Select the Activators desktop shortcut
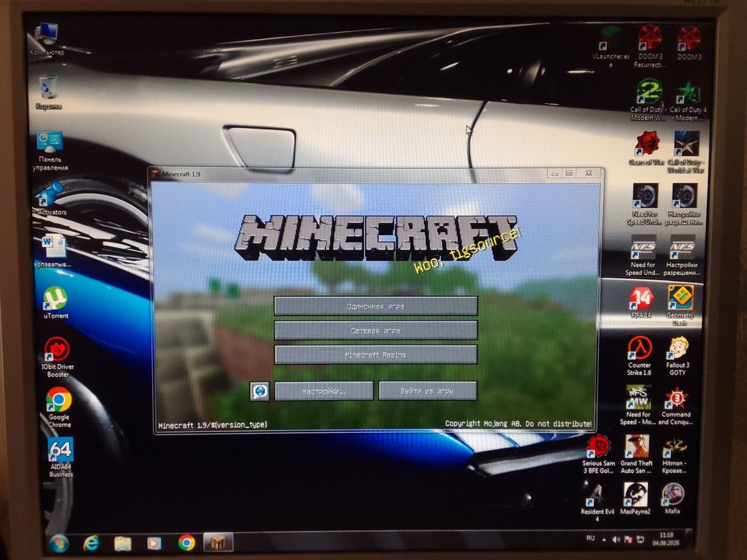Viewport: 747px width, 560px height. coord(51,200)
